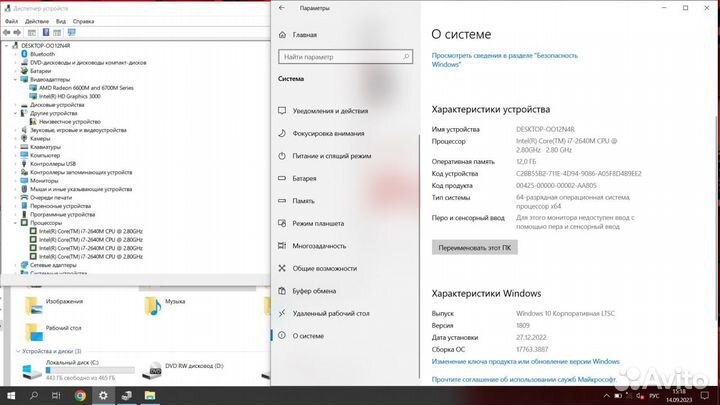Click the Local Disk C: usage bar
Image resolution: width=720 pixels, height=405 pixels.
point(90,370)
